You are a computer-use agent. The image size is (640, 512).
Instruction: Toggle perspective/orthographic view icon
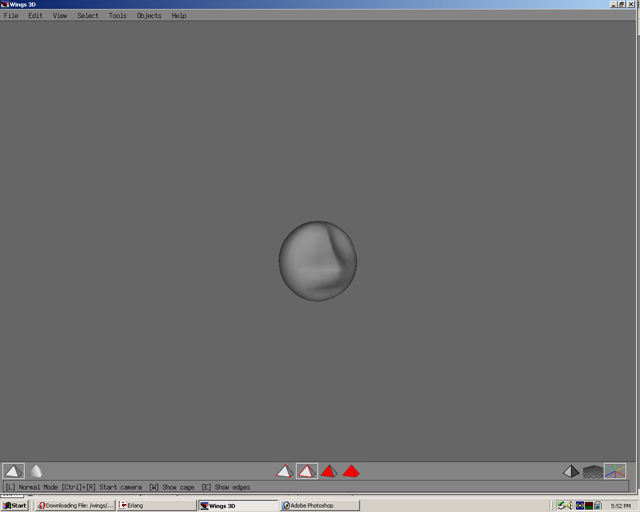click(571, 471)
